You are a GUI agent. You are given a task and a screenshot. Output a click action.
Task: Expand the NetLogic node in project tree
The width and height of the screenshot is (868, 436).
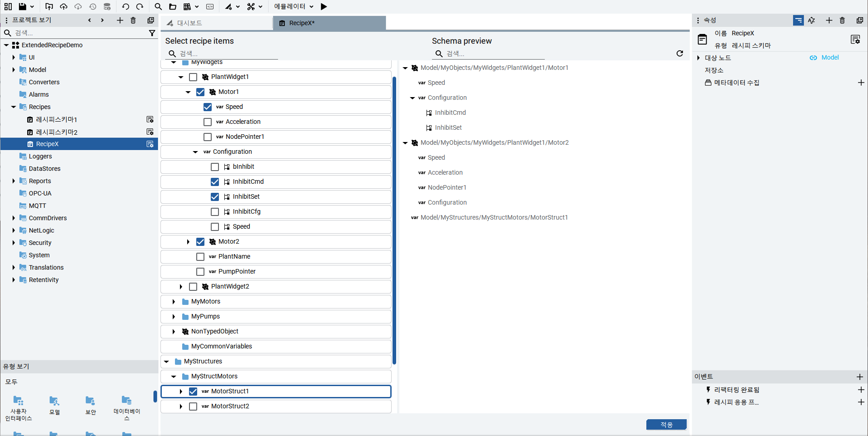tap(14, 230)
